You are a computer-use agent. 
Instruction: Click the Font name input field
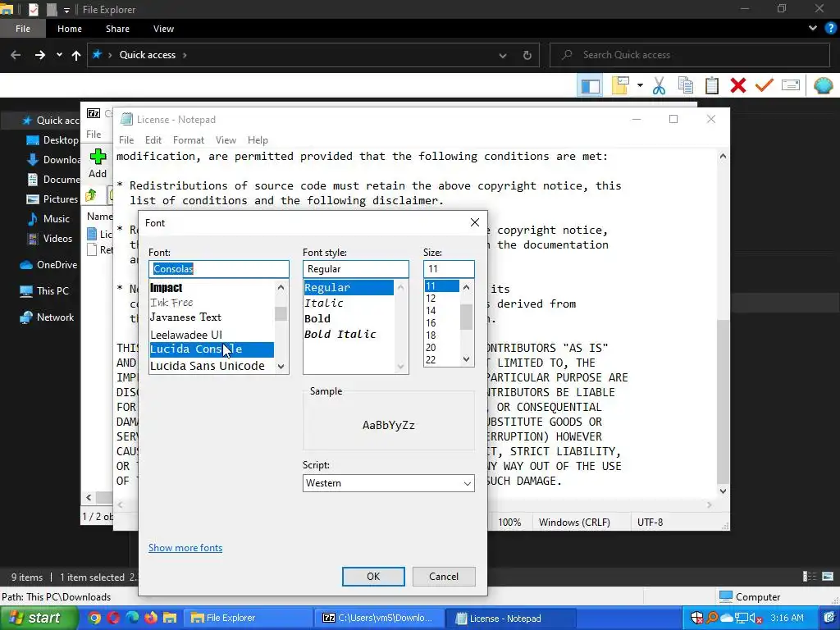[x=218, y=269]
